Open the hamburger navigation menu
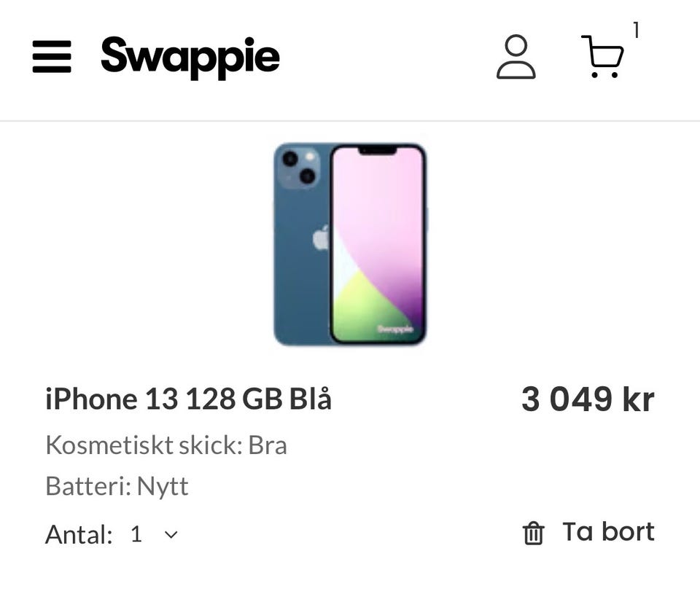This screenshot has height=594, width=700. point(52,57)
